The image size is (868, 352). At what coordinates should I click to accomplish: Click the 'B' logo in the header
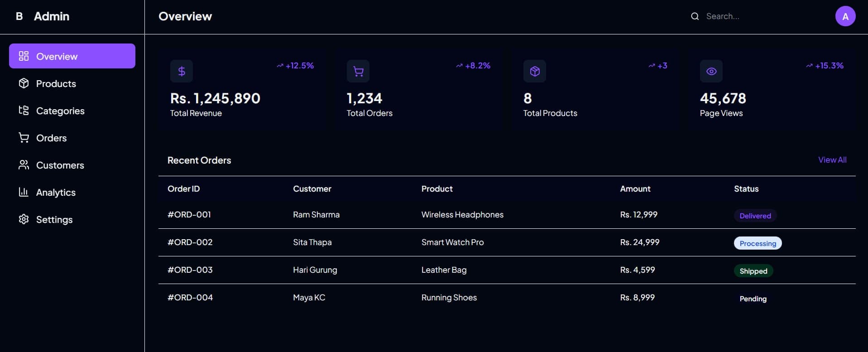(x=19, y=16)
